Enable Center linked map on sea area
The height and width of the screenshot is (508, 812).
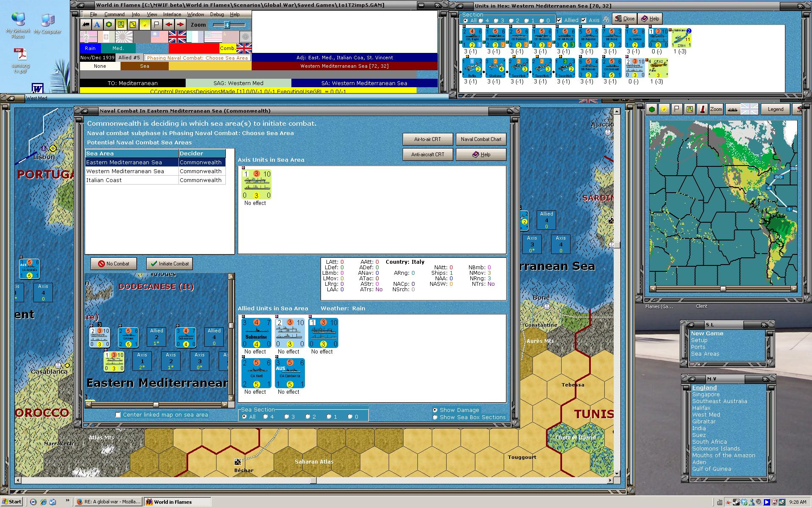click(x=118, y=415)
